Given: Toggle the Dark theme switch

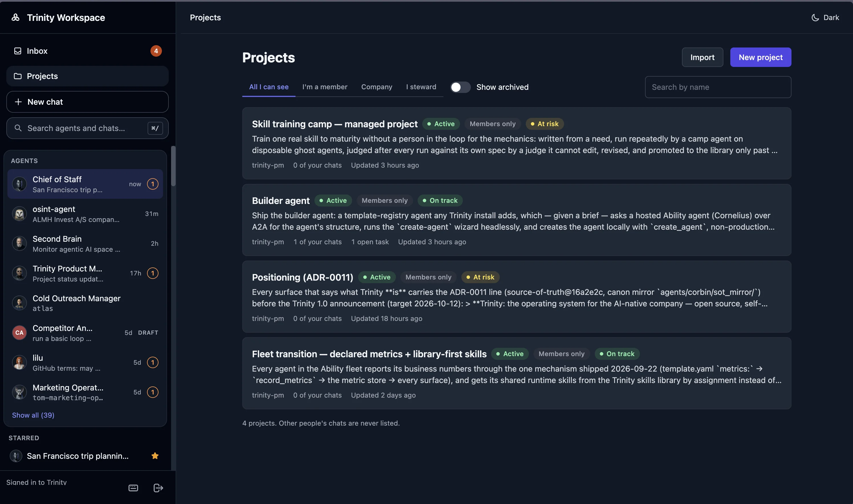Looking at the screenshot, I should (825, 17).
